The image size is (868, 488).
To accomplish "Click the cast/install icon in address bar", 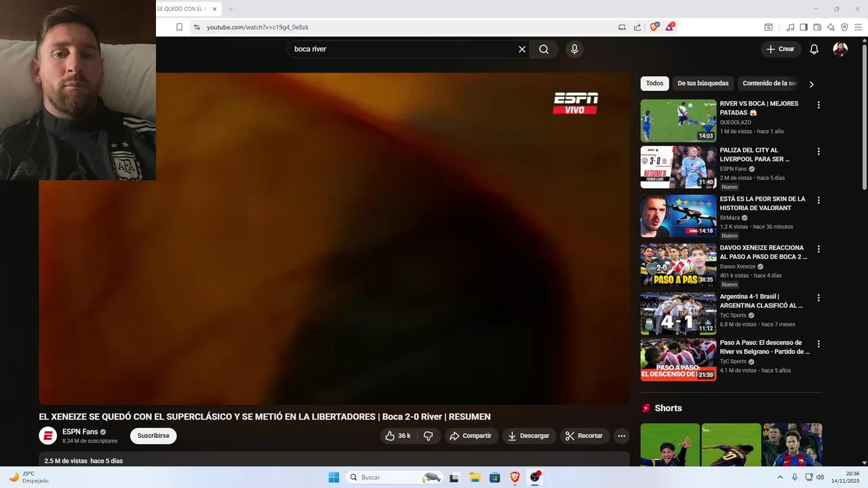I will [622, 27].
